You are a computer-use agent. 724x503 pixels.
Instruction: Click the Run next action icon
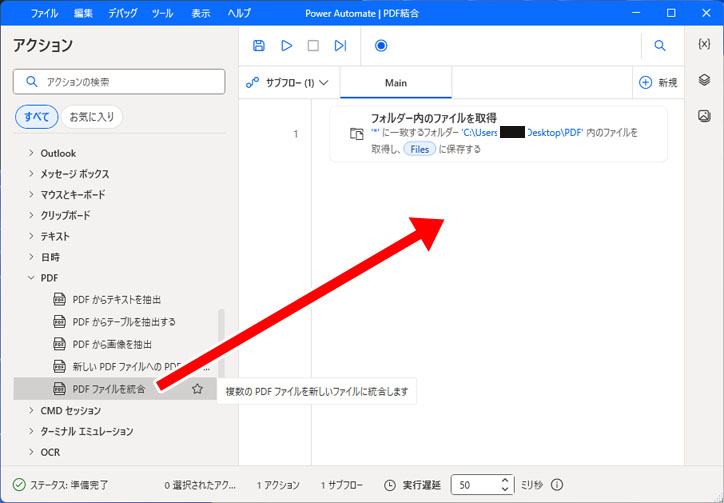(x=340, y=46)
